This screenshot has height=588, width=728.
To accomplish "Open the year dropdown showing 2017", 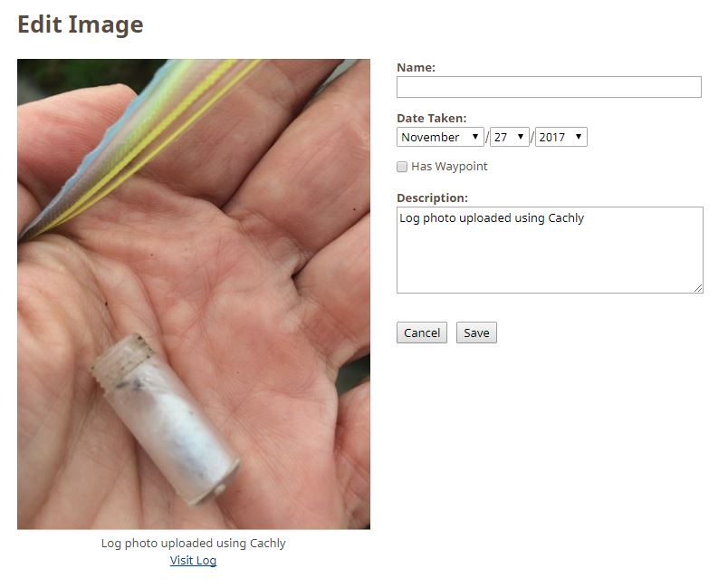I will 560,137.
